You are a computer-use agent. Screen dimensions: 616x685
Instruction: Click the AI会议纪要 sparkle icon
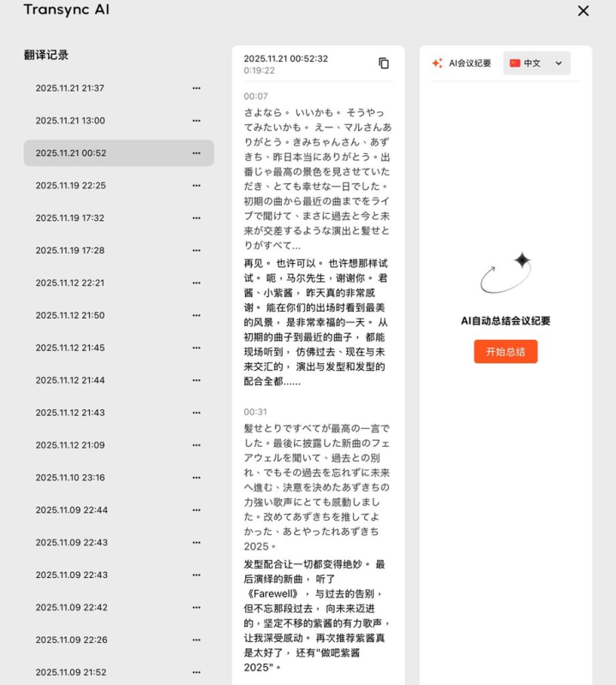[x=437, y=63]
